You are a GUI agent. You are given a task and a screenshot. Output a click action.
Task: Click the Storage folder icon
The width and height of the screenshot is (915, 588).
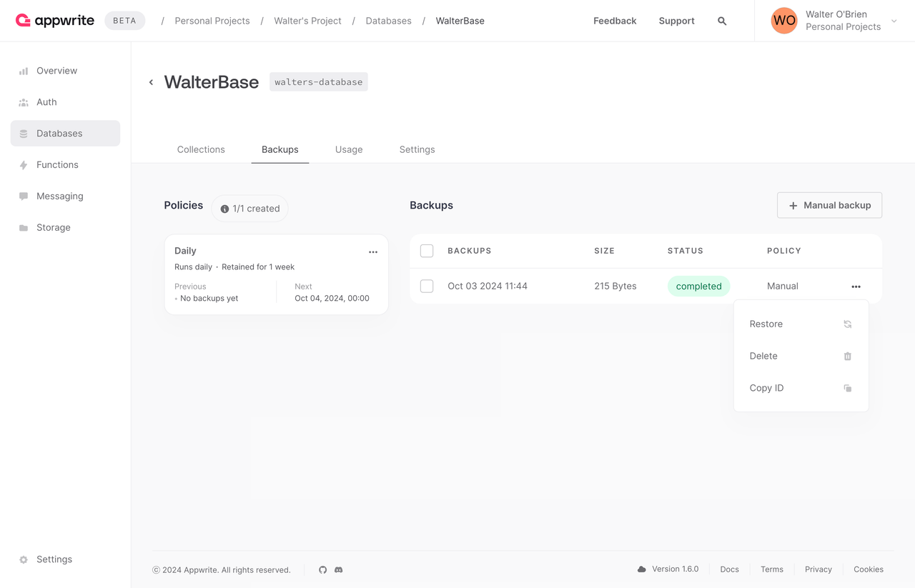click(x=24, y=228)
